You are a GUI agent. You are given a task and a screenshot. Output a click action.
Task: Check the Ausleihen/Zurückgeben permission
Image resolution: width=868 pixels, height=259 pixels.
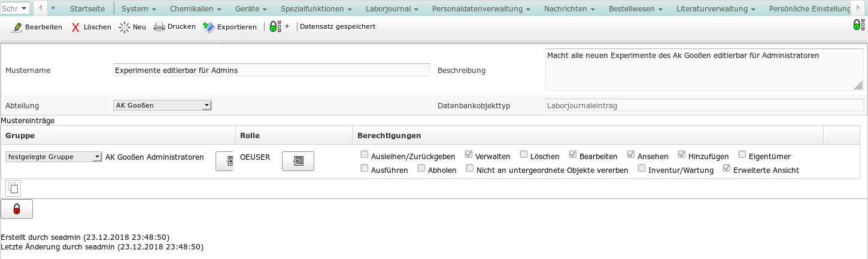tap(365, 156)
